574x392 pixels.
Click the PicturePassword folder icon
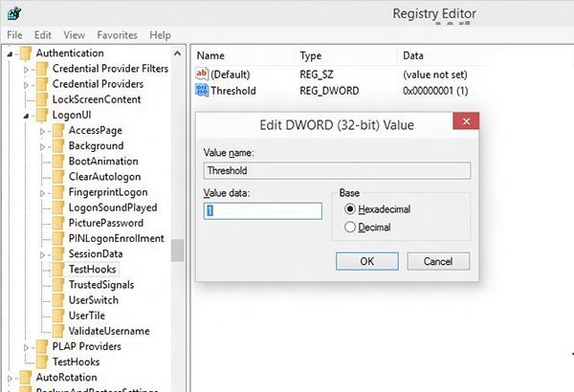[58, 223]
